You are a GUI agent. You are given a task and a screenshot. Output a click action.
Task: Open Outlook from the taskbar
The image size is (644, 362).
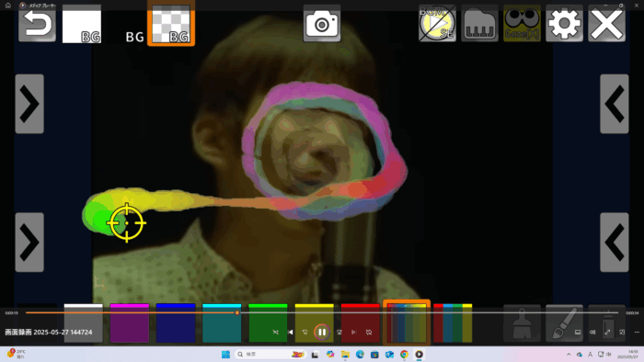tap(389, 355)
